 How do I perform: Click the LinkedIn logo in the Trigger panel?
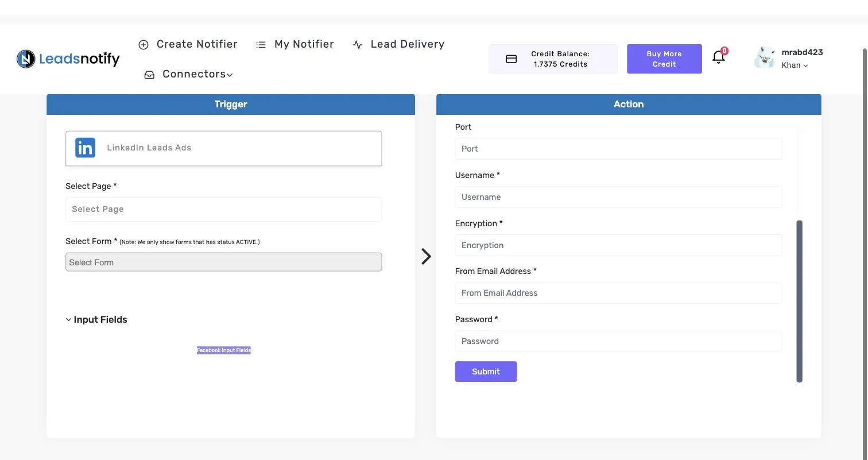(86, 148)
